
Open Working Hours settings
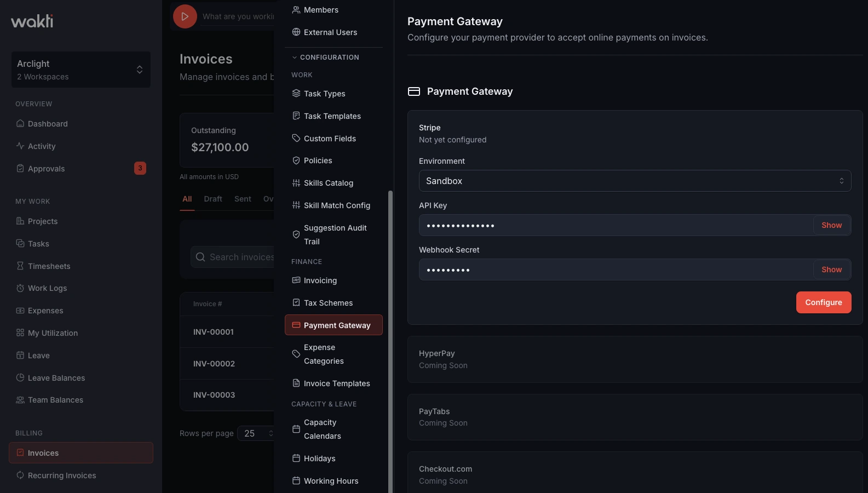pos(334,481)
